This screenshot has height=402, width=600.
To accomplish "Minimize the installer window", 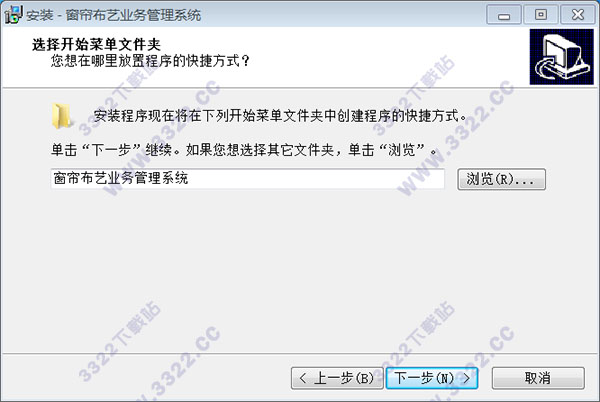I will (x=504, y=15).
